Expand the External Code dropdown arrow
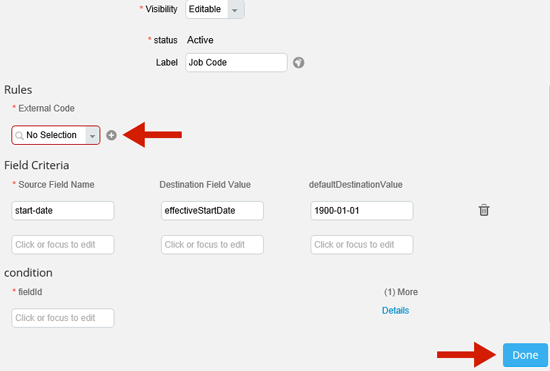Viewport: 550px width, 371px height. (93, 135)
